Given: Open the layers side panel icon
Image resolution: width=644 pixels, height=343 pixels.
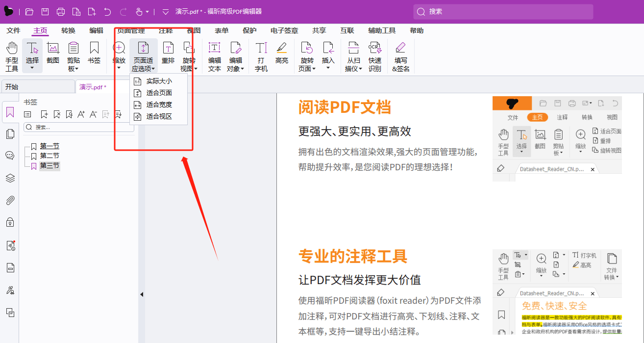Looking at the screenshot, I should pos(10,178).
